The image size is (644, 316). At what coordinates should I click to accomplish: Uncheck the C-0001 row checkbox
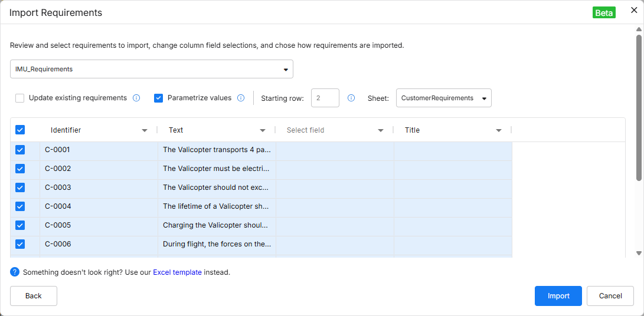click(x=20, y=150)
